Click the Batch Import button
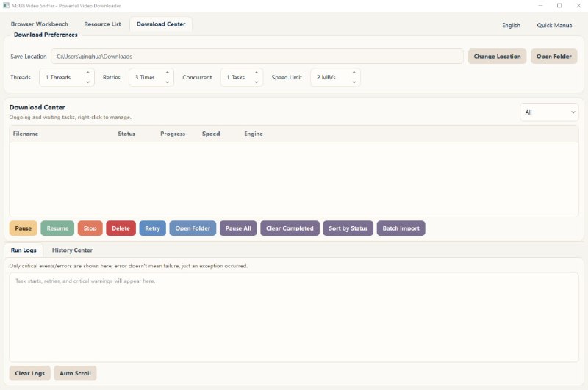 click(x=401, y=228)
